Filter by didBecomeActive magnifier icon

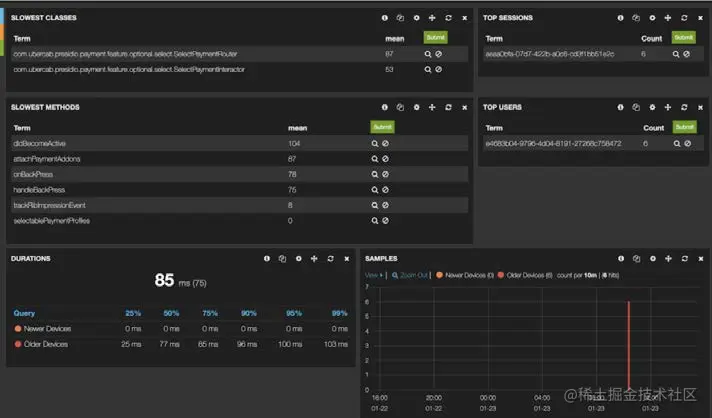(375, 143)
